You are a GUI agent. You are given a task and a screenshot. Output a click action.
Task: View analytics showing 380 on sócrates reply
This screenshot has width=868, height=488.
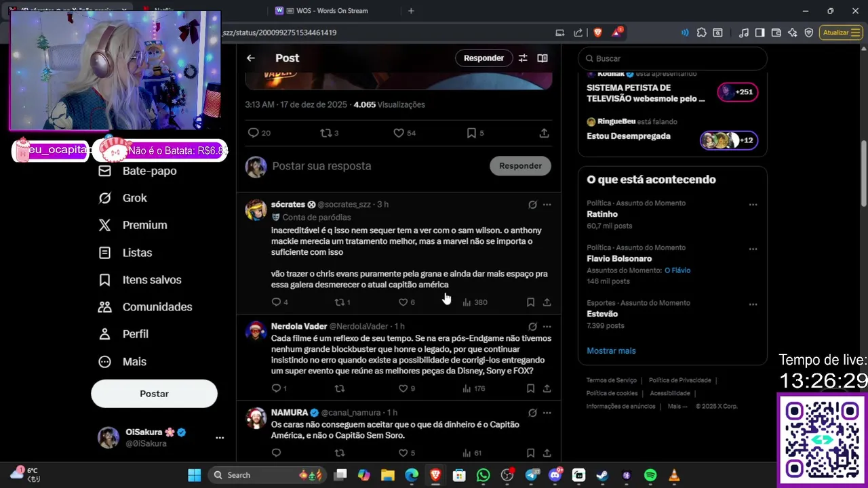tap(475, 302)
